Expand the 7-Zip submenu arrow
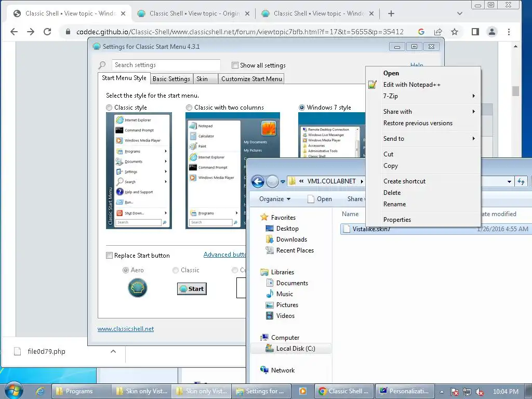Viewport: 532px width, 399px height. point(474,96)
